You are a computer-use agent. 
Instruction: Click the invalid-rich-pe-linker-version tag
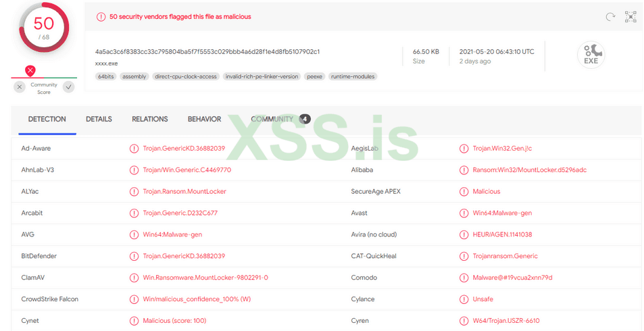pyautogui.click(x=262, y=76)
